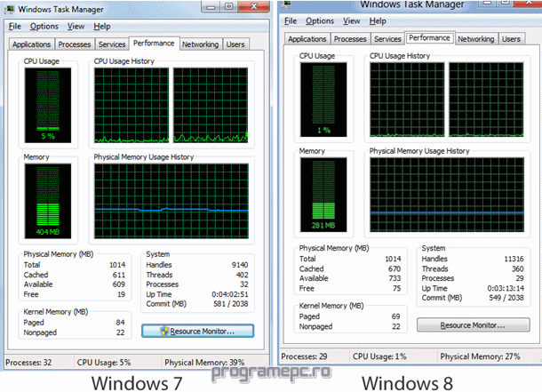Switch to Services tab in Windows 7 window
This screenshot has width=542, height=392.
(112, 44)
